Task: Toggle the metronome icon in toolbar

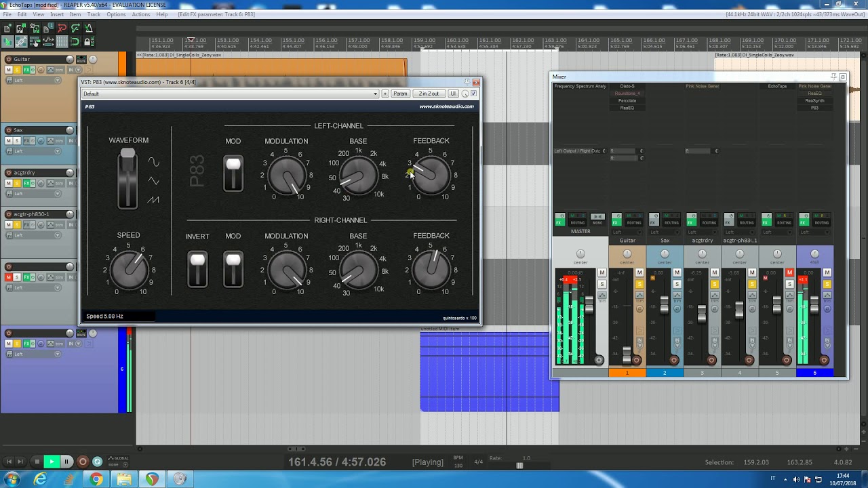Action: pos(89,28)
